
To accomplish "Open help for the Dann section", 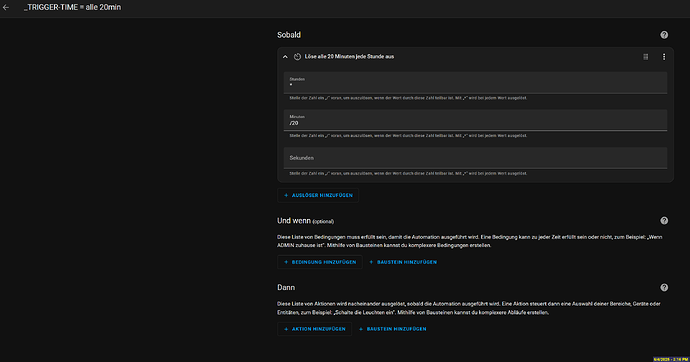I will 664,287.
